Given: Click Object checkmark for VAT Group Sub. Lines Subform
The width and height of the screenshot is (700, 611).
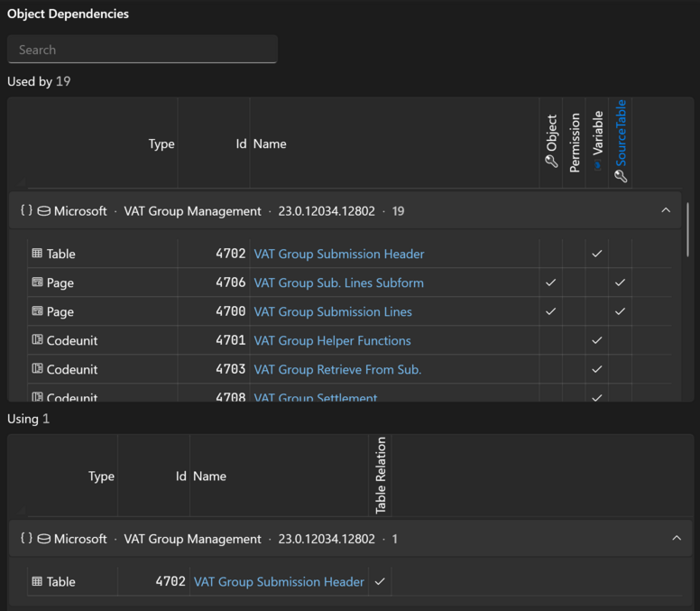Looking at the screenshot, I should [551, 282].
